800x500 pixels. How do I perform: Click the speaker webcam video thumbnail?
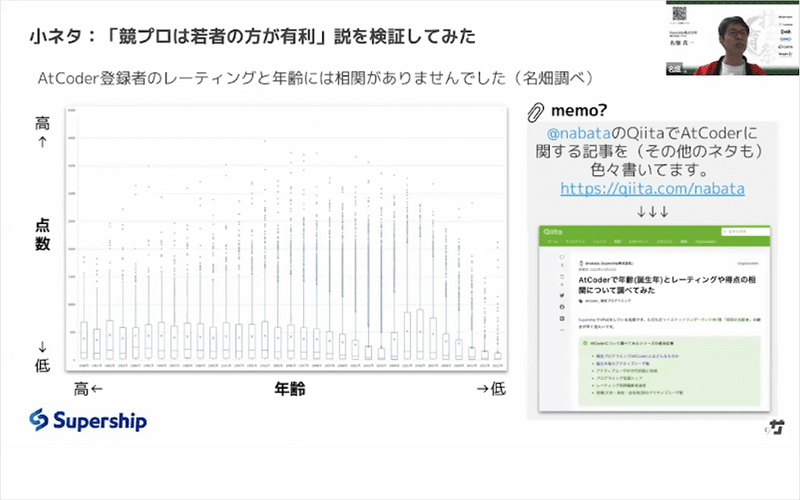(733, 38)
